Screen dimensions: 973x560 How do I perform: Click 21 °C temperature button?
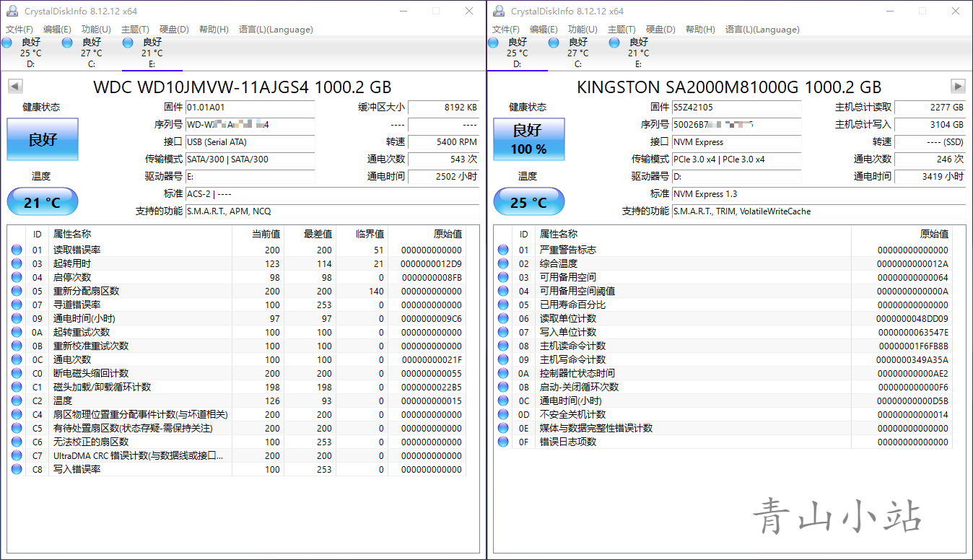click(43, 202)
